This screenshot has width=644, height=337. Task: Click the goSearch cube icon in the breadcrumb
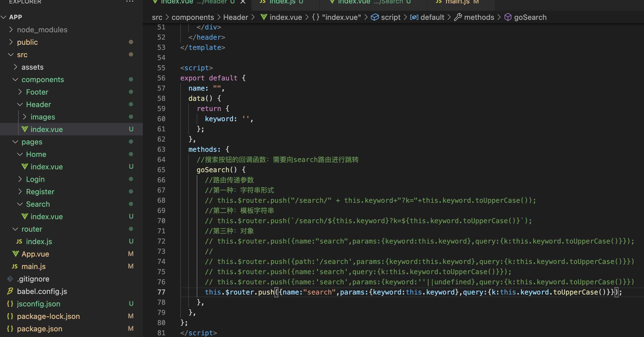point(508,17)
